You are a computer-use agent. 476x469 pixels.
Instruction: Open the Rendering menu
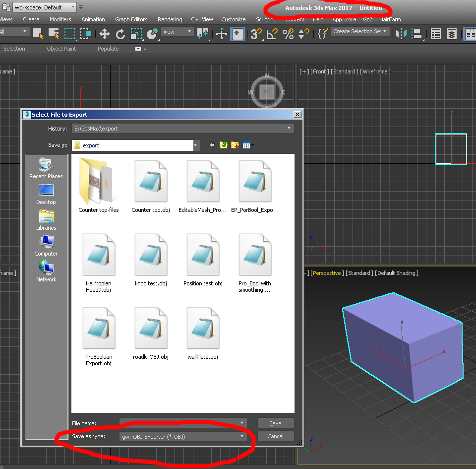point(170,19)
